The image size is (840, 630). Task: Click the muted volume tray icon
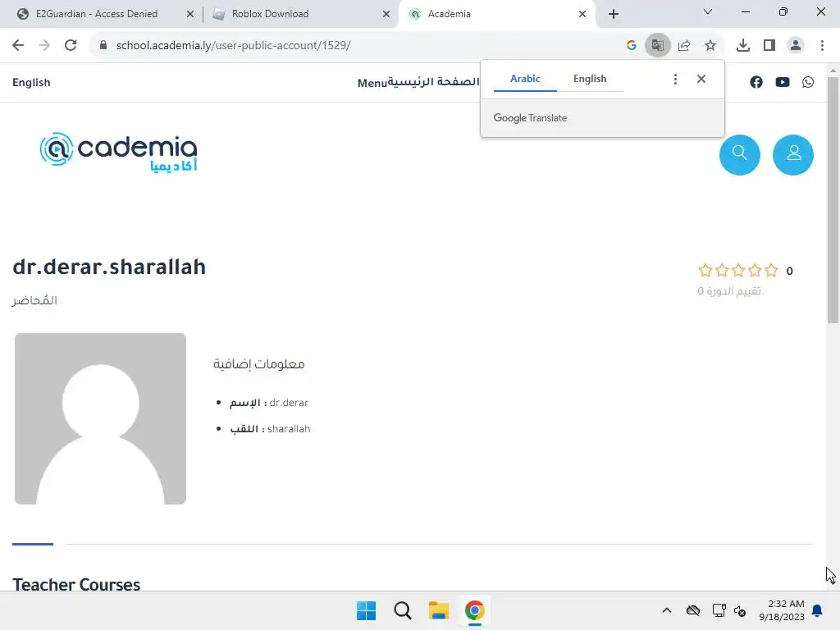[x=740, y=610]
